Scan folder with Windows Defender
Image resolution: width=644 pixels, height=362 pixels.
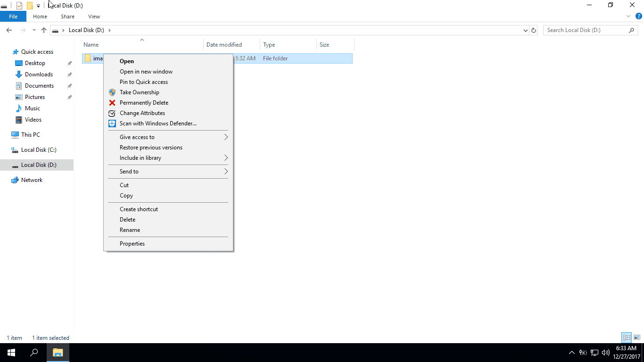pos(158,123)
